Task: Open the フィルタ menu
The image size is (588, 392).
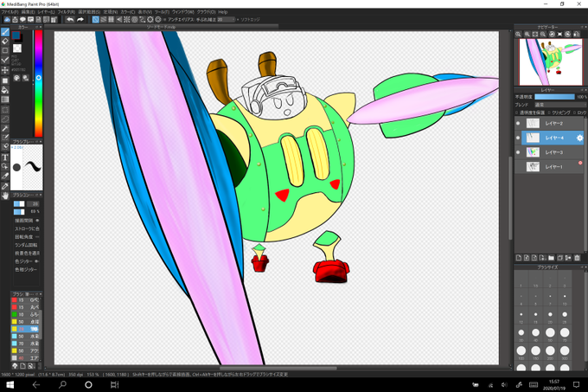Action: pyautogui.click(x=67, y=12)
